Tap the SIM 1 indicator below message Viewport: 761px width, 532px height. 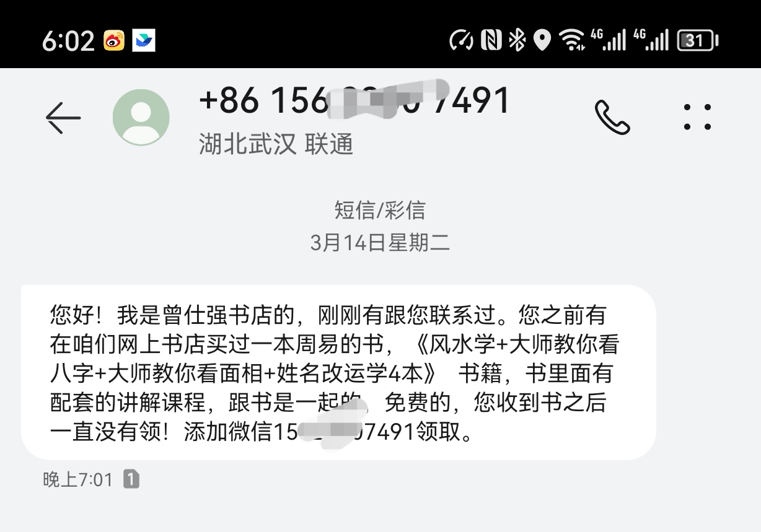point(131,479)
